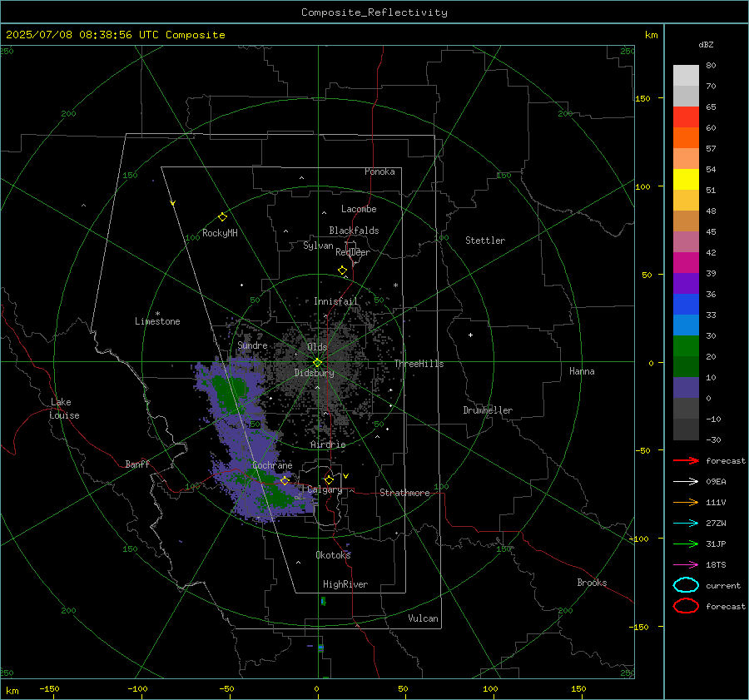Screen dimensions: 749x700
Task: Click the white 09EA arrow icon
Action: coord(686,481)
